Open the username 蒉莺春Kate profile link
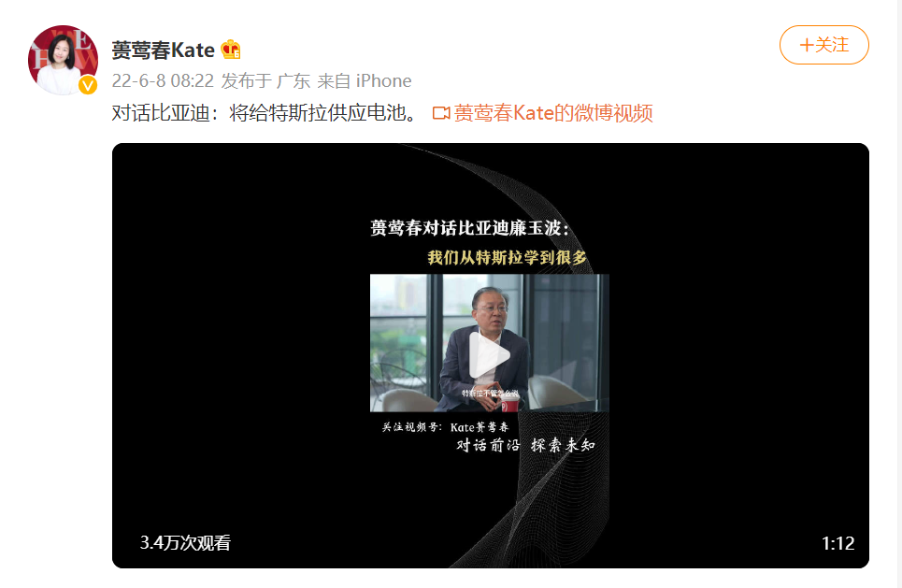 click(x=163, y=50)
